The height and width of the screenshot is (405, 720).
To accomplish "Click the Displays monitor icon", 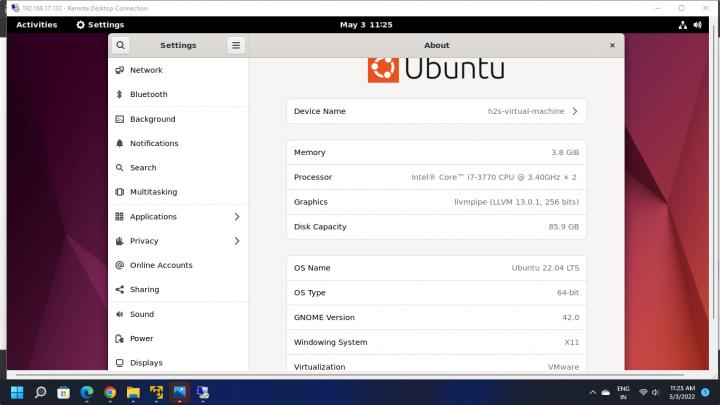I will 119,363.
